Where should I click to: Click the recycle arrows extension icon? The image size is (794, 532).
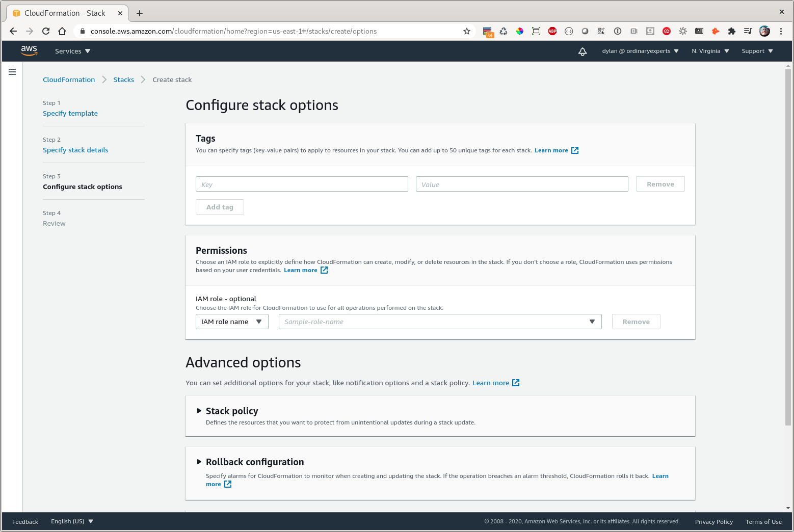coord(504,31)
